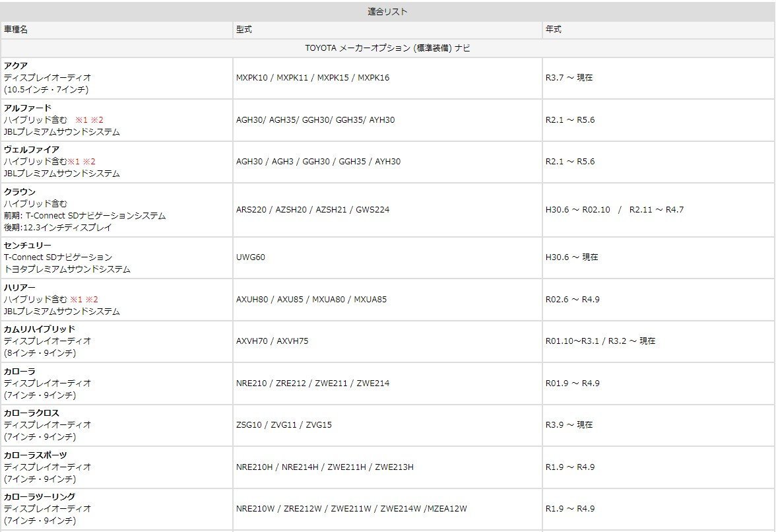Select the クラウン vehicle name
The height and width of the screenshot is (532, 776).
(x=20, y=191)
